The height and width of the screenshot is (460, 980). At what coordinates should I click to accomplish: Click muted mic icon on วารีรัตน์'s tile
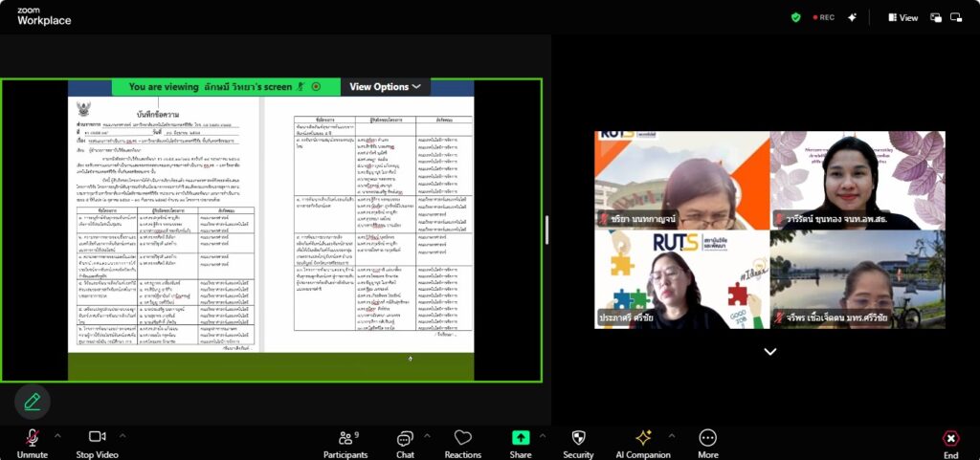(x=779, y=219)
